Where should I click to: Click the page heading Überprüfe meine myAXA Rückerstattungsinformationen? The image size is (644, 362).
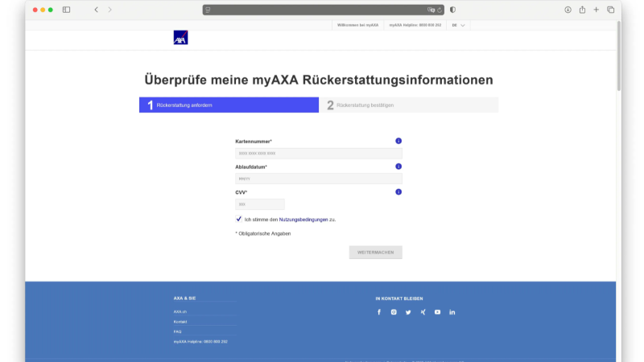pos(318,80)
